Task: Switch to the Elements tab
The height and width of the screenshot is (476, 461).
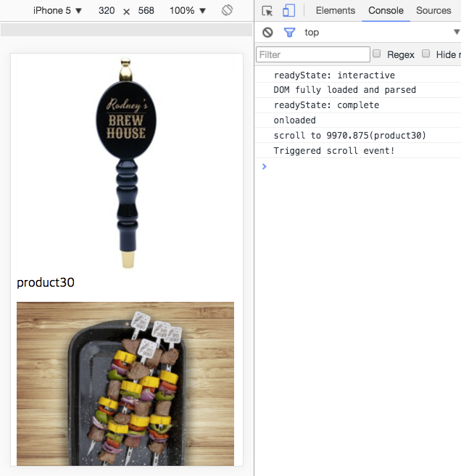Action: point(335,11)
